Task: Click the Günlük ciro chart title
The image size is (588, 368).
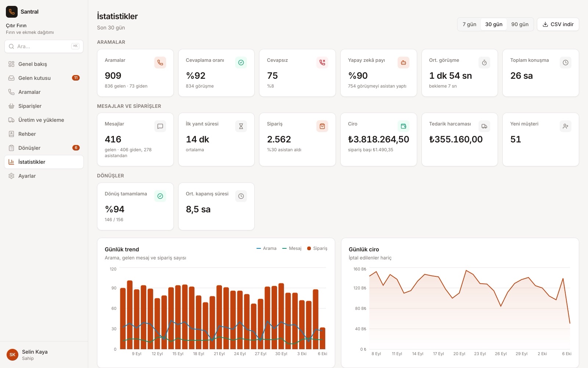Action: click(364, 250)
